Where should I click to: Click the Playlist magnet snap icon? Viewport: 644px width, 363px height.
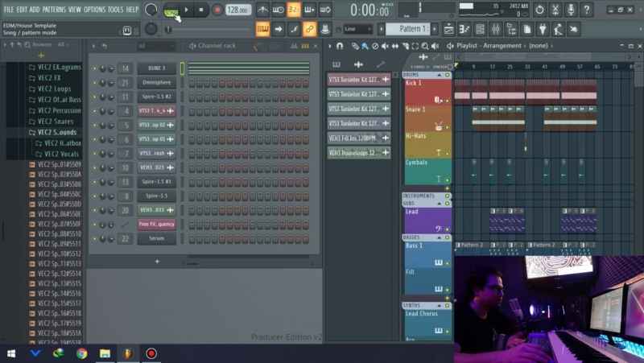pos(340,46)
